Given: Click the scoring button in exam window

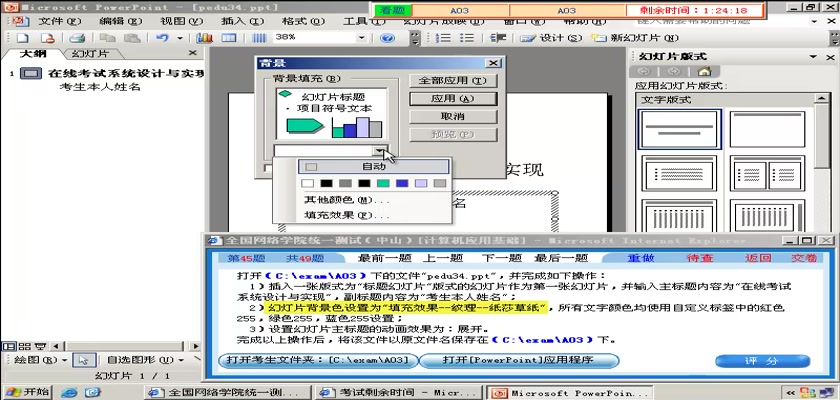Looking at the screenshot, I should tap(762, 361).
